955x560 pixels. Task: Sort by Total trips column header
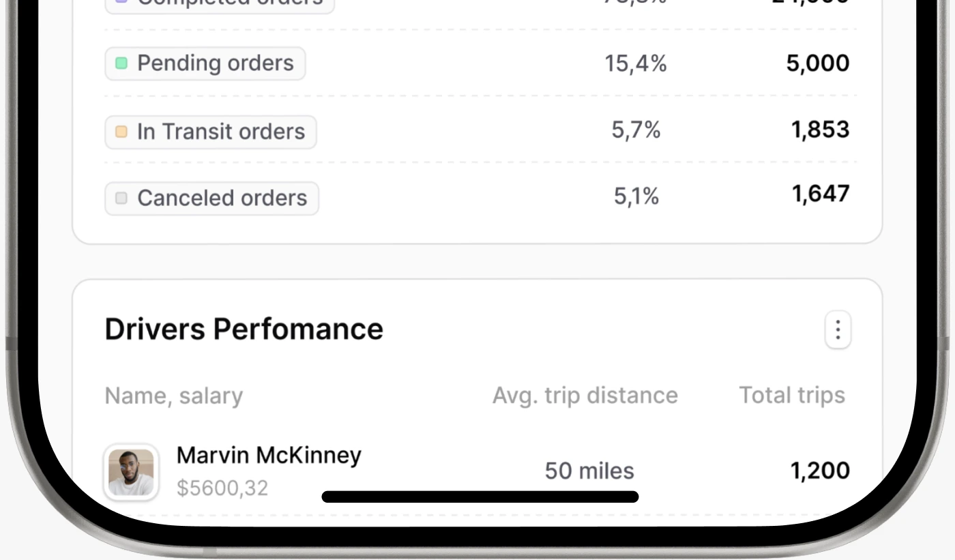pos(793,395)
